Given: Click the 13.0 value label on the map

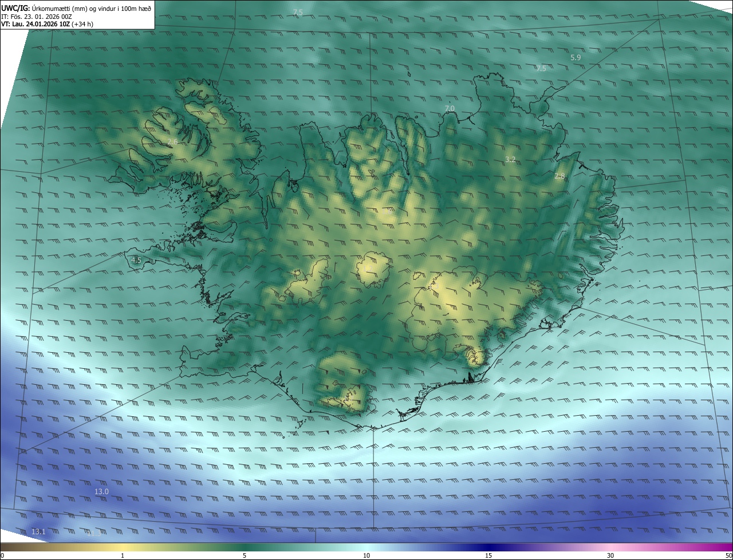Looking at the screenshot, I should (101, 491).
